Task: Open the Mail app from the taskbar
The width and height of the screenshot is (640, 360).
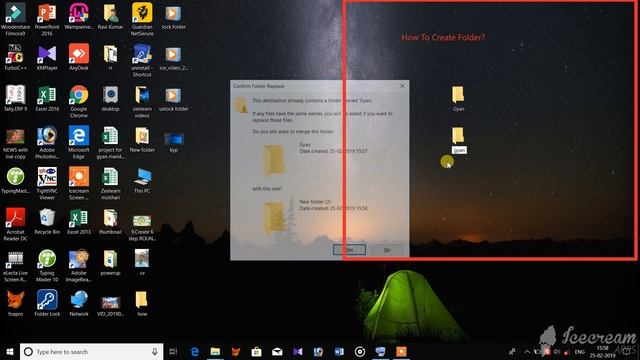Action: coord(277,351)
